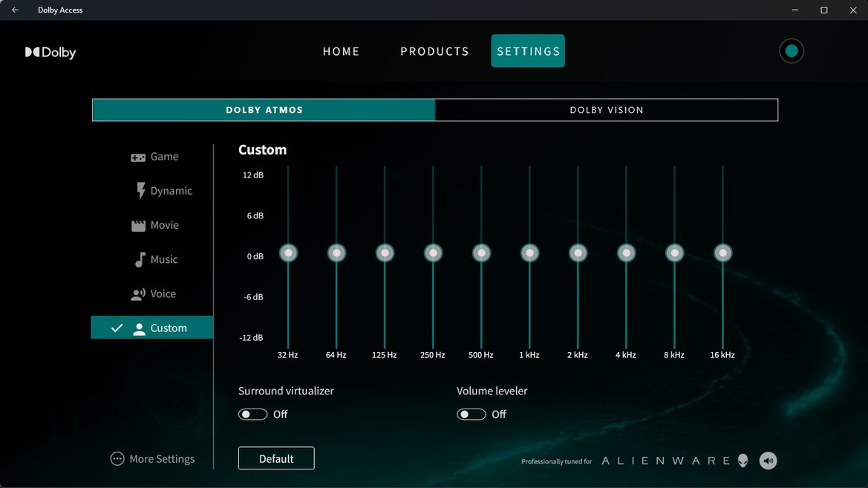868x488 pixels.
Task: Click the 125 Hz equalizer slider handle
Action: (385, 253)
